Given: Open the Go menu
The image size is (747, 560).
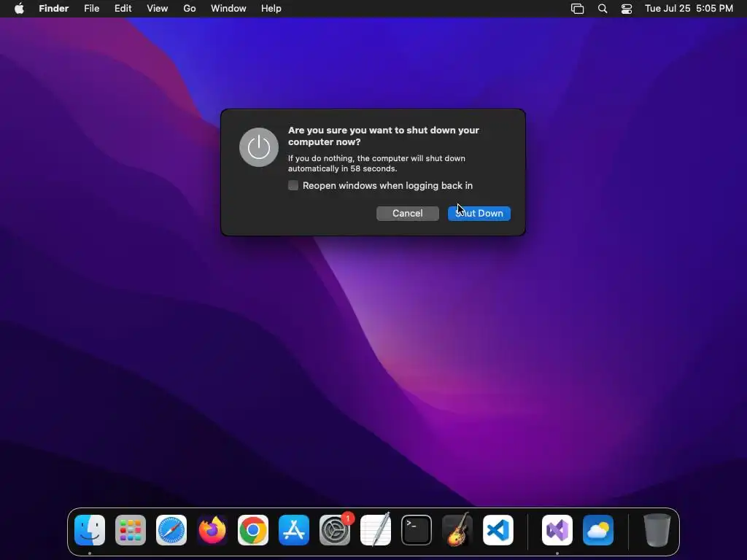Looking at the screenshot, I should (190, 9).
